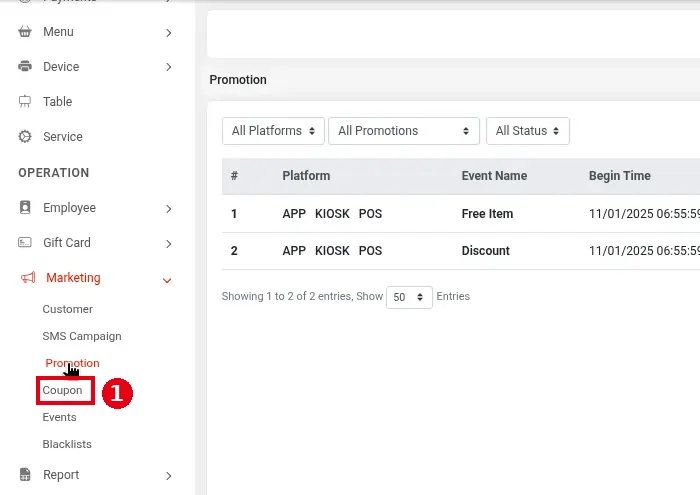Open the All Platforms dropdown
The height and width of the screenshot is (495, 700).
click(x=273, y=131)
